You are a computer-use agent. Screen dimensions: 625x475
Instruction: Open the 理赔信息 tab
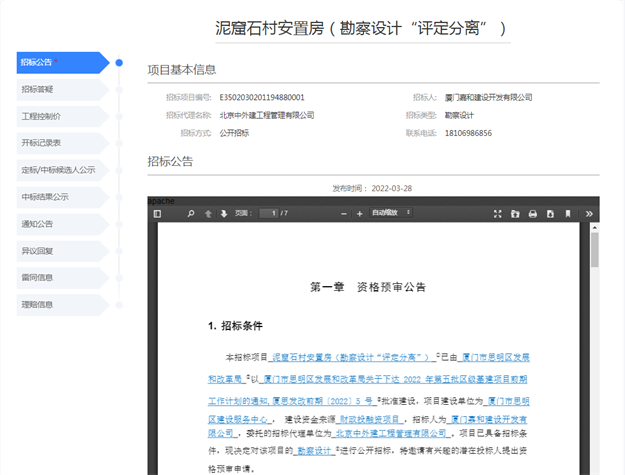(63, 305)
